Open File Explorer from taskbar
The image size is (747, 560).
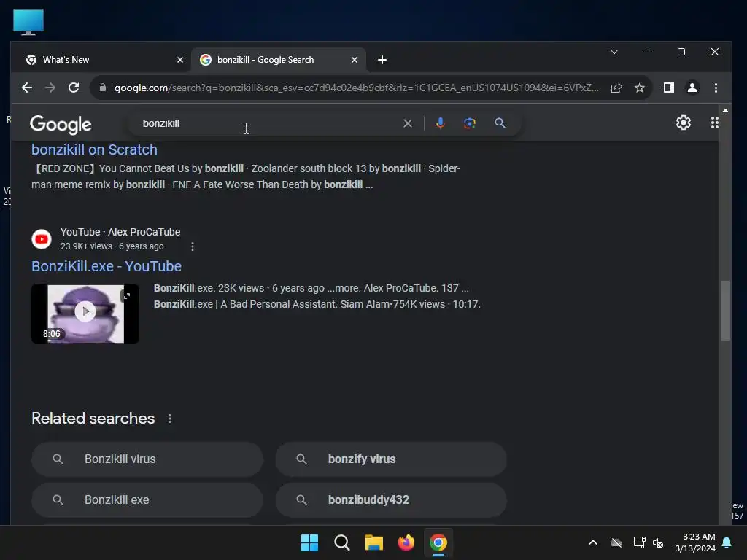click(374, 542)
